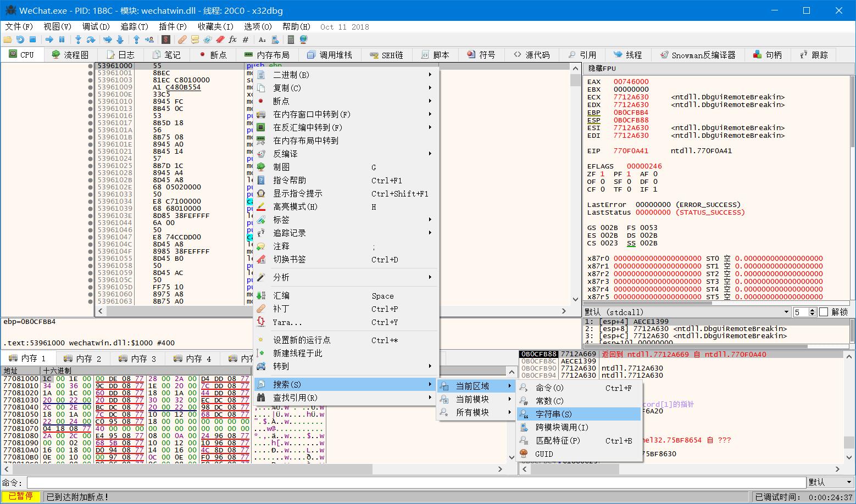The width and height of the screenshot is (856, 504).
Task: Click the run till return icon
Action: (x=136, y=40)
